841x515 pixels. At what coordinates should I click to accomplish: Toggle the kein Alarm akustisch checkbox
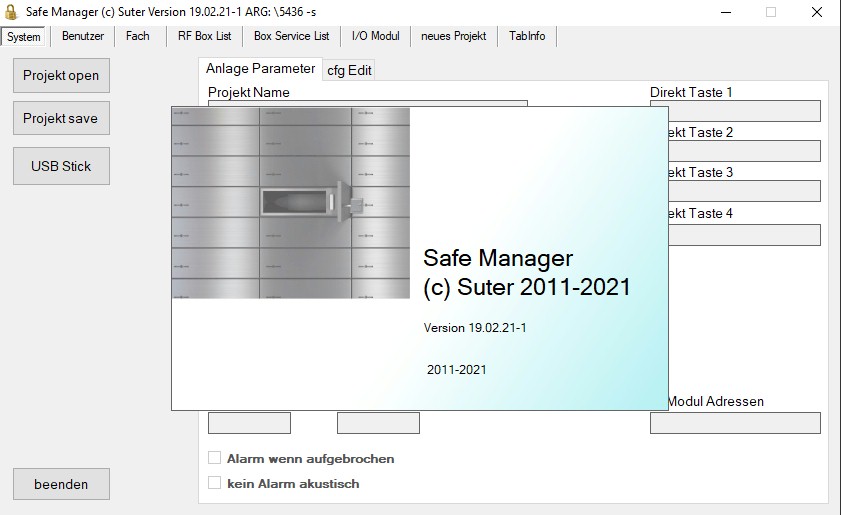click(214, 483)
